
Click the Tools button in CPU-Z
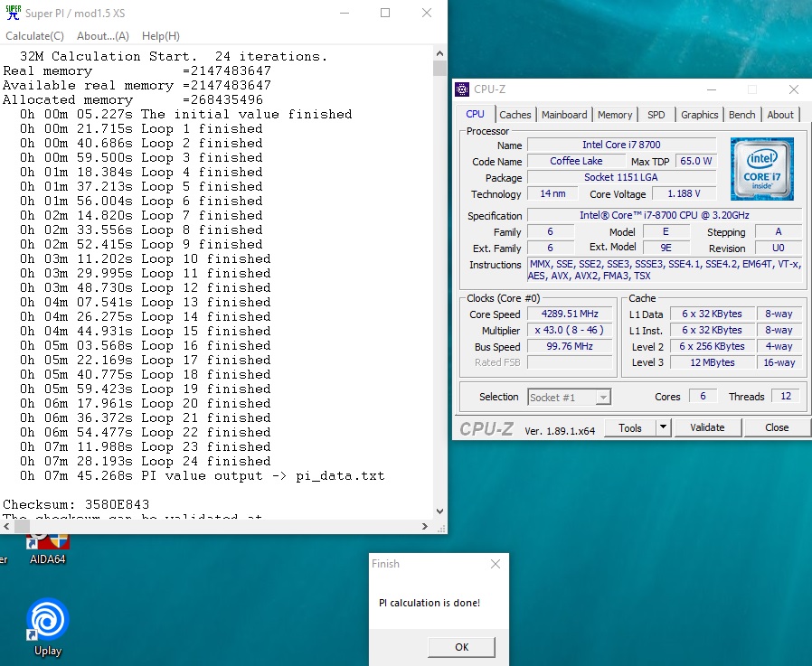(629, 428)
